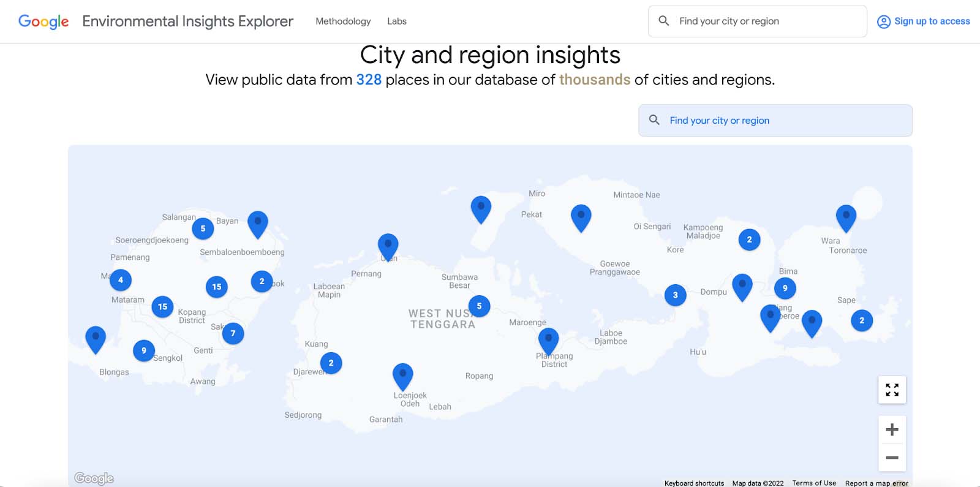Open the map Terms of Use link
Viewport: 980px width, 487px height.
tap(813, 483)
